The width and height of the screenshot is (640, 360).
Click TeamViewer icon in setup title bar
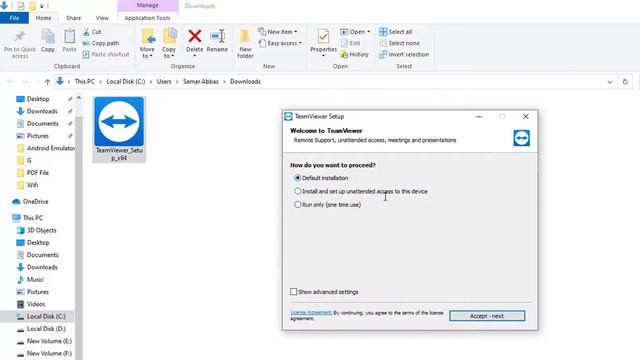click(288, 117)
